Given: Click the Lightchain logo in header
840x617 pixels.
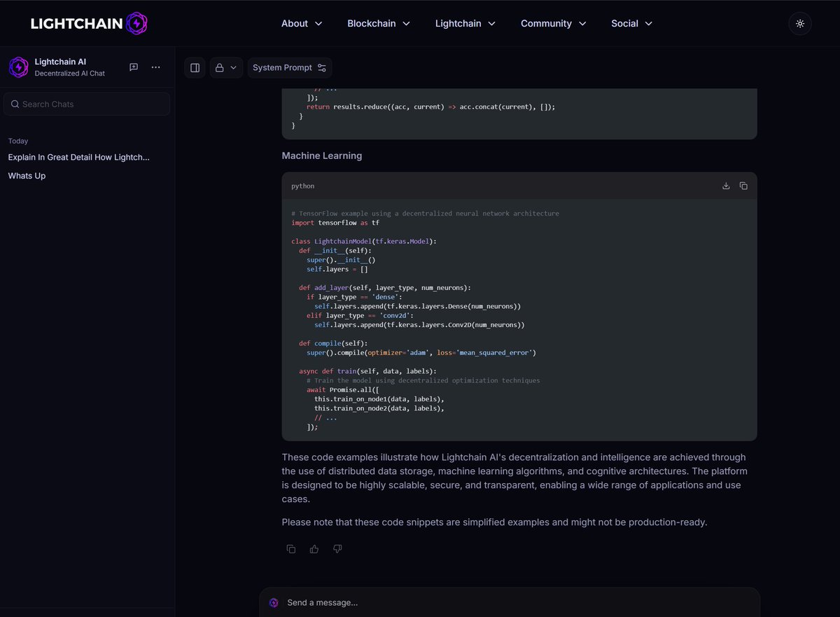Looking at the screenshot, I should click(89, 23).
